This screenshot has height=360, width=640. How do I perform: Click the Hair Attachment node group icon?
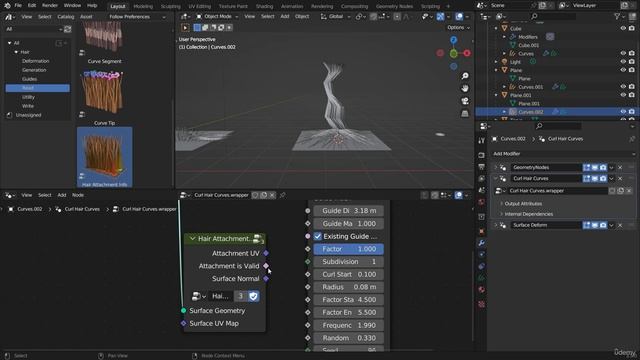(x=258, y=238)
